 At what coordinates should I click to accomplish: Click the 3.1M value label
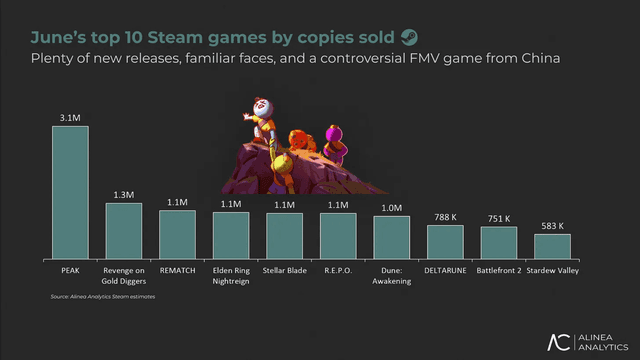click(x=70, y=118)
